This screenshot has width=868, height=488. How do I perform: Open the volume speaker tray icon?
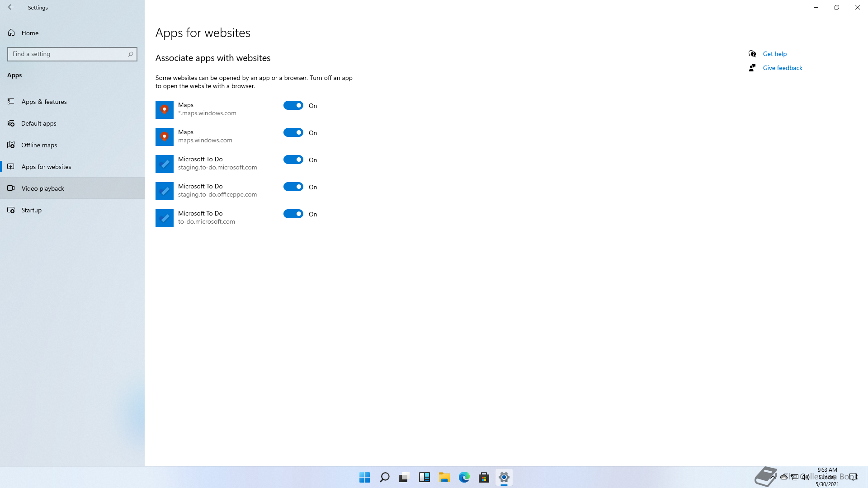[806, 477]
